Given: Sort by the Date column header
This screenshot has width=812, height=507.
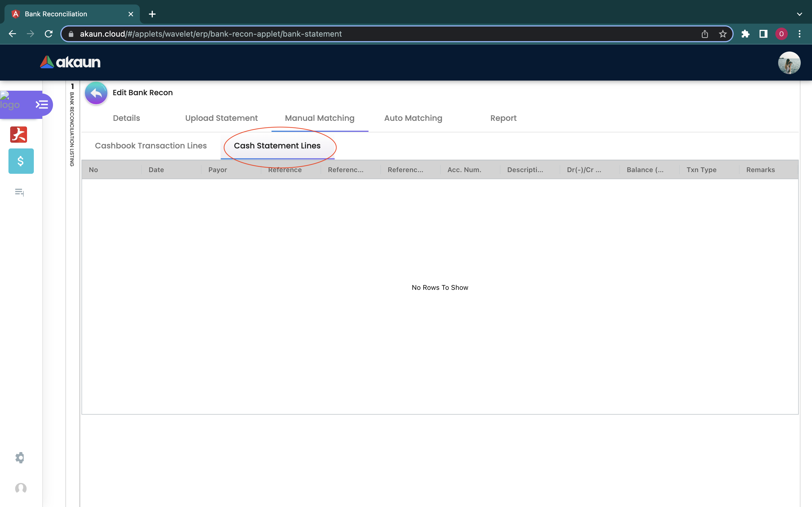Looking at the screenshot, I should (156, 170).
